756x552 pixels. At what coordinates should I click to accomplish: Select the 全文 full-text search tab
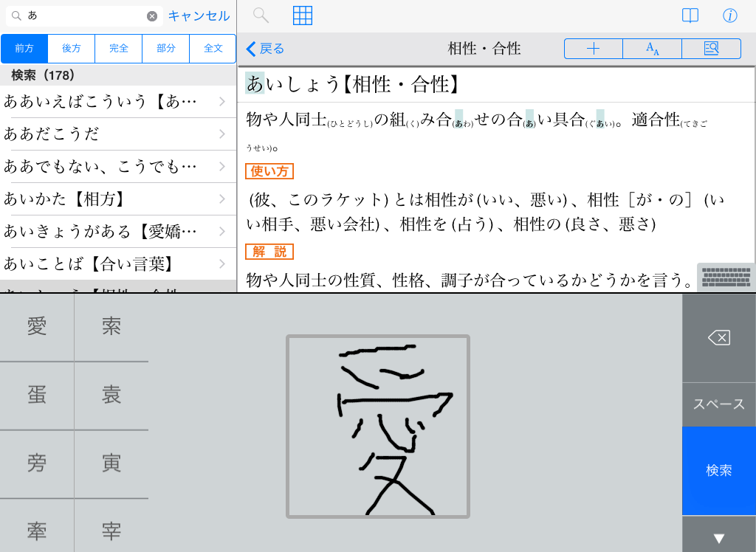(x=213, y=49)
